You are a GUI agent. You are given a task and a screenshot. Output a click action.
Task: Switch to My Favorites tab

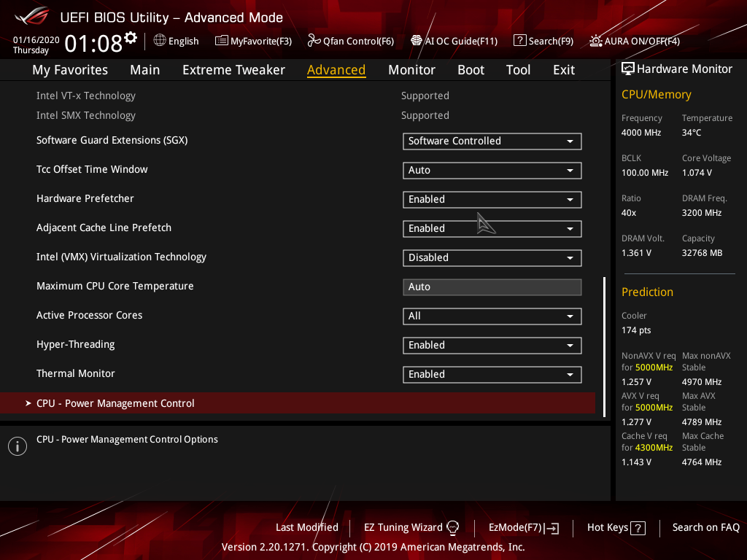[70, 70]
